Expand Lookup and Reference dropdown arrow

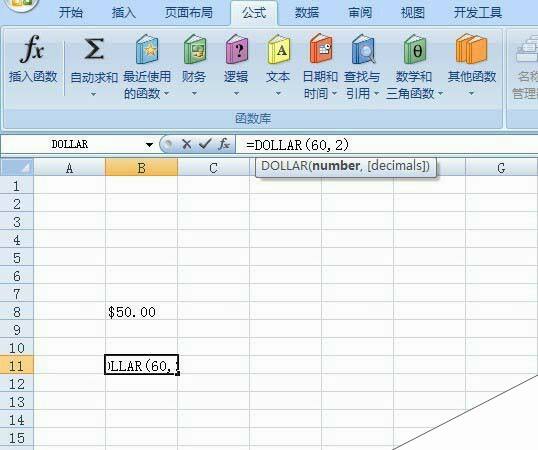[x=376, y=93]
